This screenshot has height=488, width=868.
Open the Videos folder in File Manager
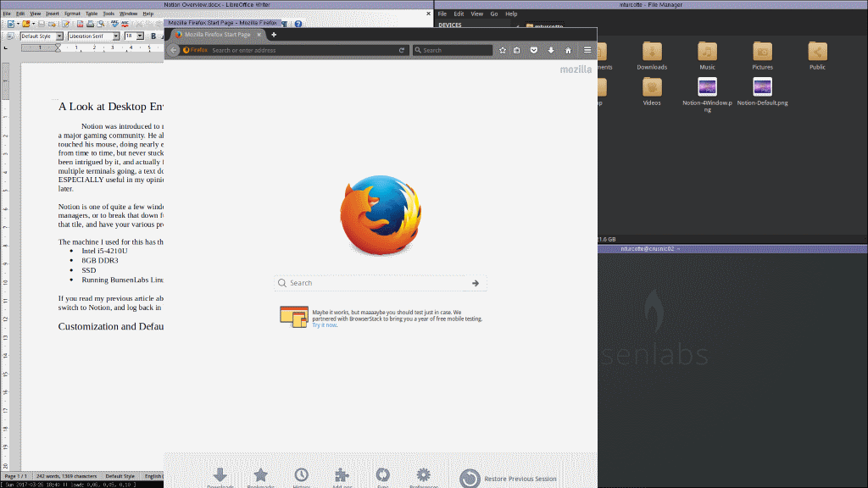[x=652, y=91]
